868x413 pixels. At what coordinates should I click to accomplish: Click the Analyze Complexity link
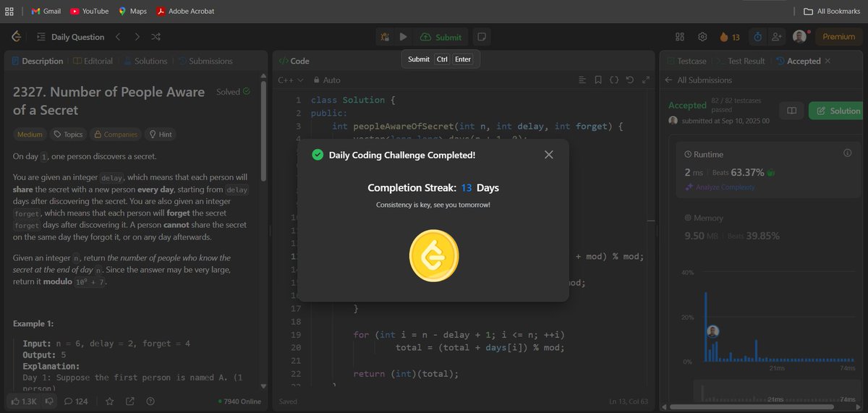[720, 187]
